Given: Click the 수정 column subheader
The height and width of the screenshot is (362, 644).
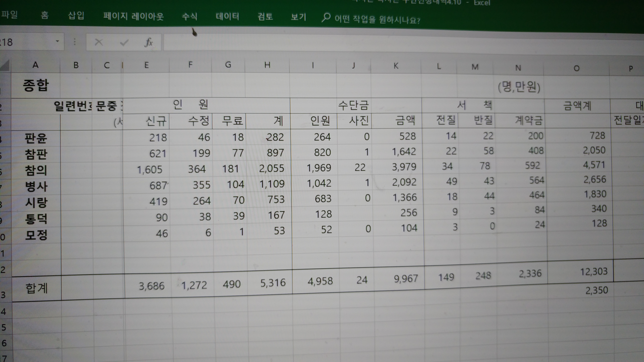Looking at the screenshot, I should click(x=191, y=121).
